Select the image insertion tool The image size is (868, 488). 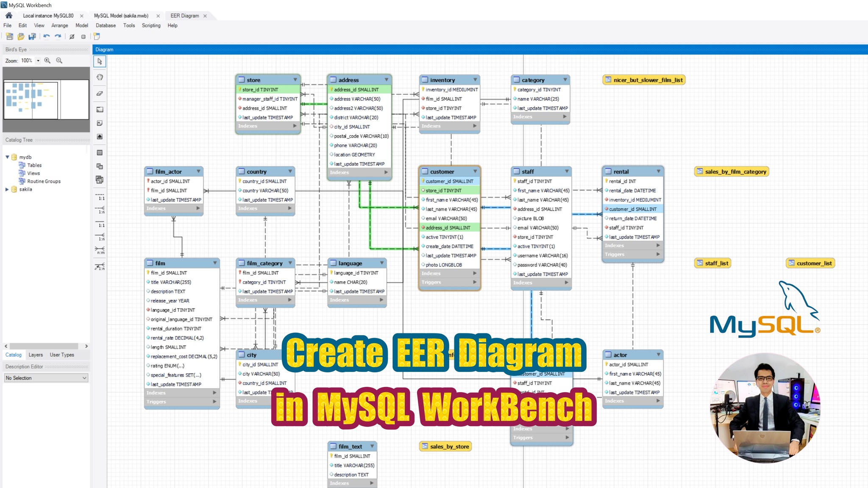coord(100,136)
